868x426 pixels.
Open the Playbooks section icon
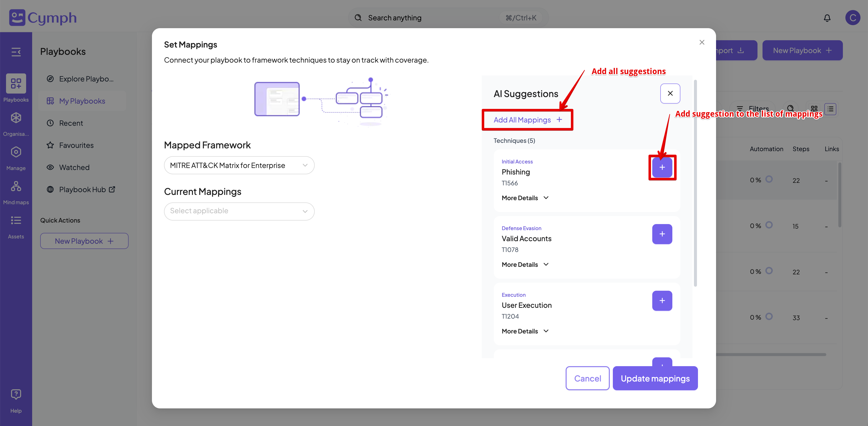pos(16,84)
